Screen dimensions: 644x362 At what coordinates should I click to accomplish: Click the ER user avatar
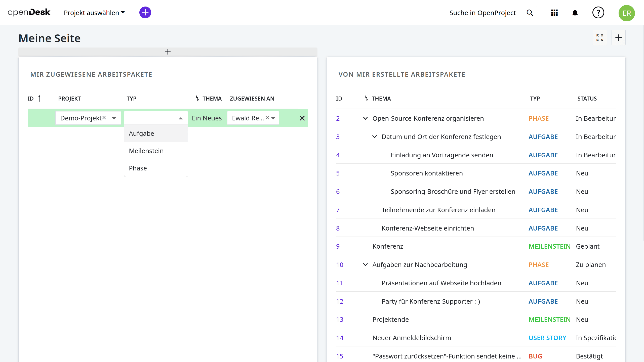626,13
